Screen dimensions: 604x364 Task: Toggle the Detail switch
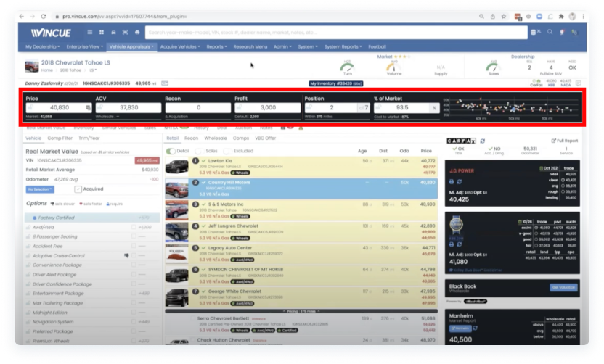[171, 152]
